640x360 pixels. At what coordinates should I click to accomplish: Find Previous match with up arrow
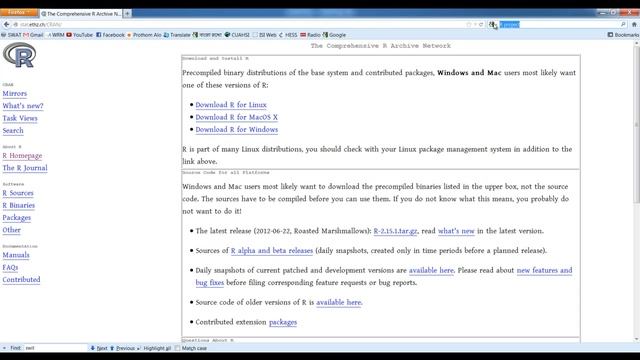[x=122, y=348]
